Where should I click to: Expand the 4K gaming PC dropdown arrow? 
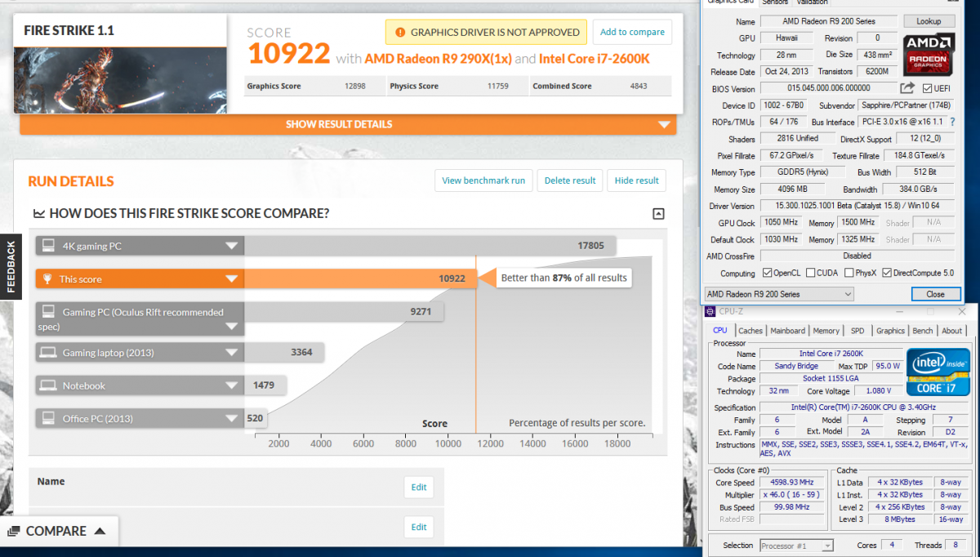233,246
